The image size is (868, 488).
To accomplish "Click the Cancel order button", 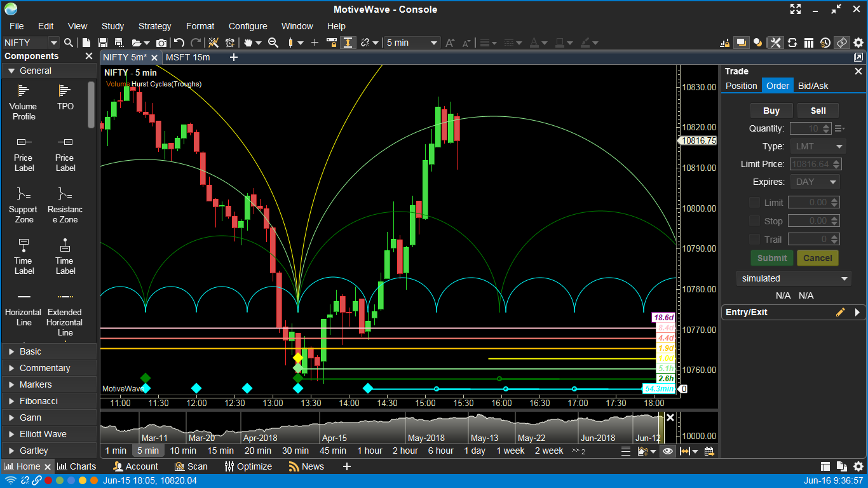I will [x=818, y=258].
